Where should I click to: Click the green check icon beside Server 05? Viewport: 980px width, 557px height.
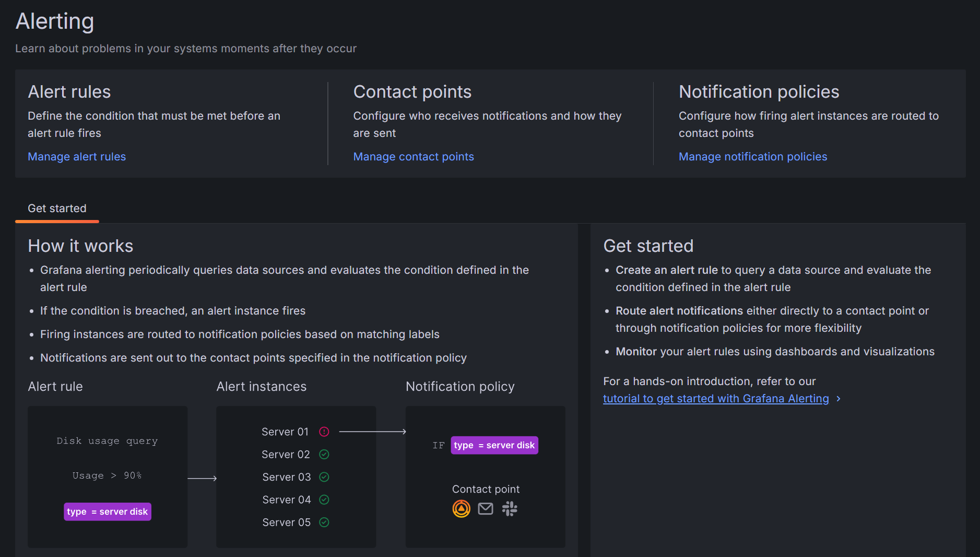324,523
